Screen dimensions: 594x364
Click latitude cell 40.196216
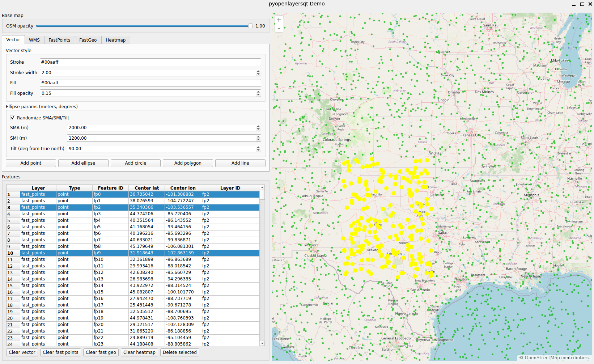(147, 233)
